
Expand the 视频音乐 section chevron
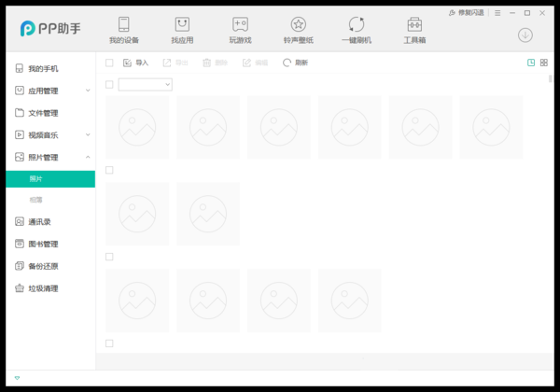tap(88, 134)
